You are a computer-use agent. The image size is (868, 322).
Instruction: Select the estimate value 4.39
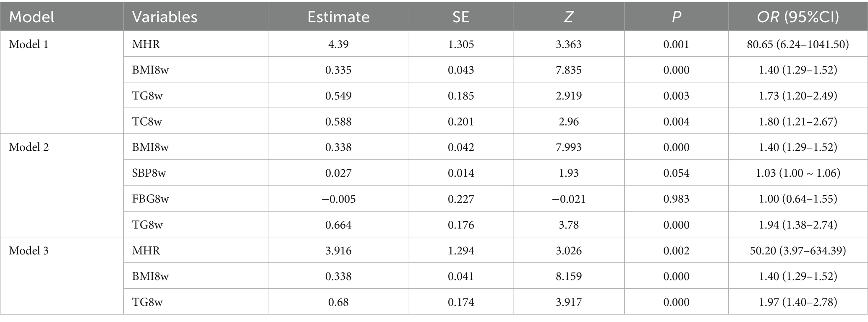point(338,44)
